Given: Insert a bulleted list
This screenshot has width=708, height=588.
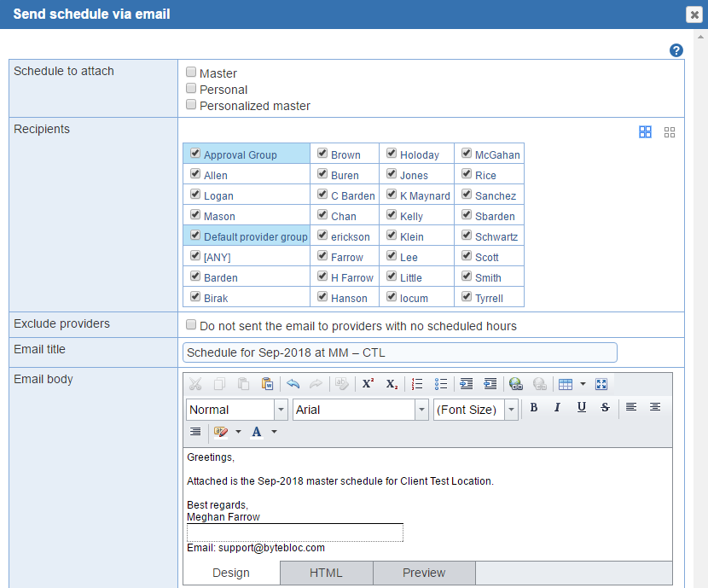Looking at the screenshot, I should click(441, 384).
